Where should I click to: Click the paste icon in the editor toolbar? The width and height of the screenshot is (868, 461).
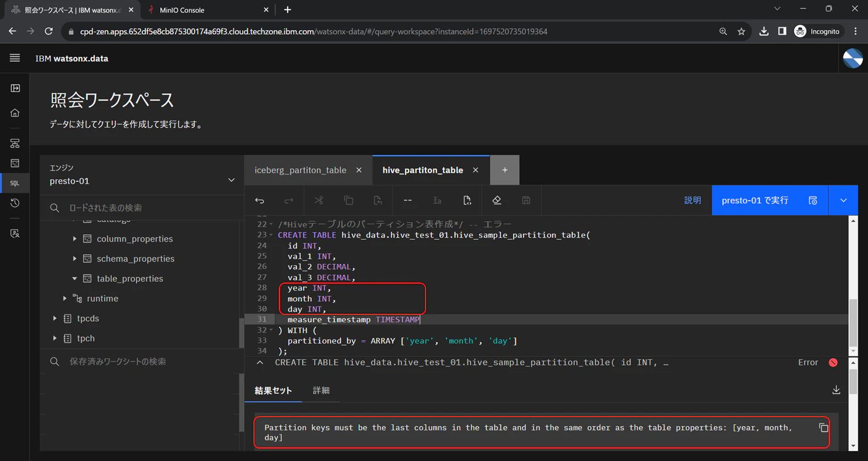point(378,200)
